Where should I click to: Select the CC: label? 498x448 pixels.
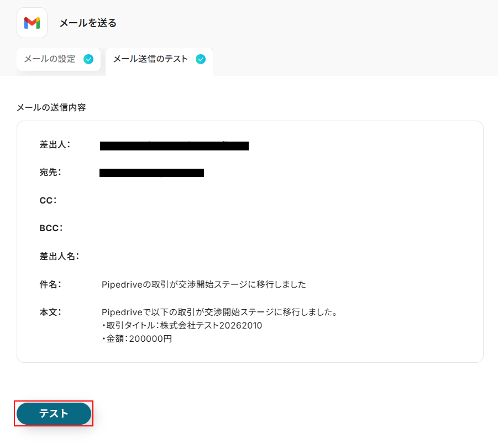click(x=48, y=200)
